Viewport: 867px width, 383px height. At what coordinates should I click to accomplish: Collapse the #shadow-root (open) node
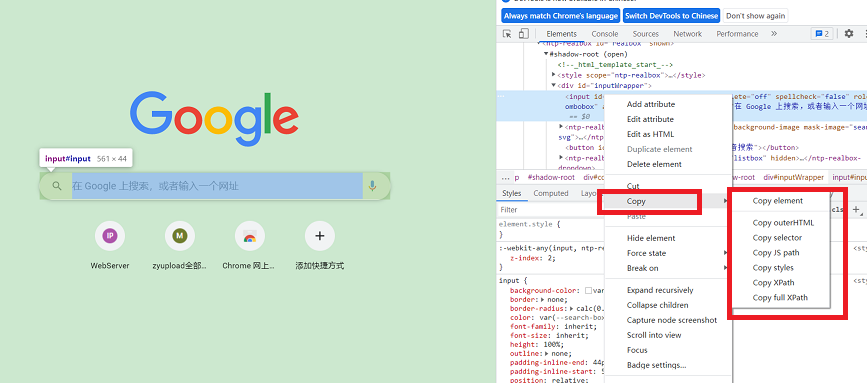(x=546, y=54)
